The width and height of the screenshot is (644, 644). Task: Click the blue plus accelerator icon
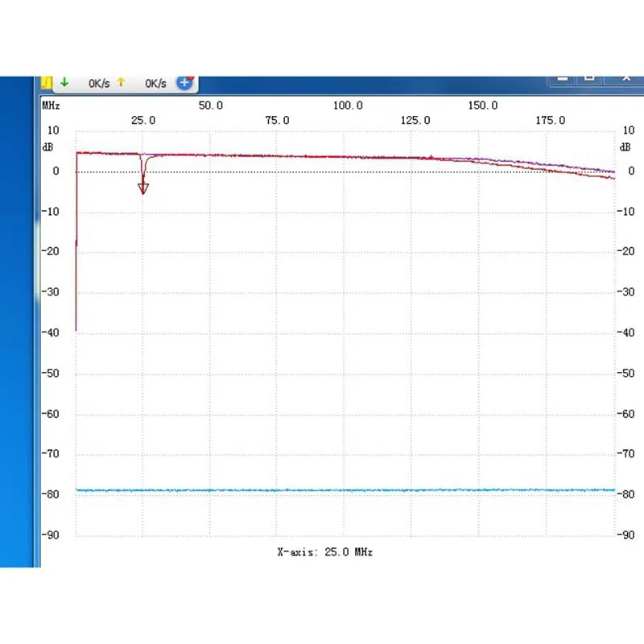[185, 83]
